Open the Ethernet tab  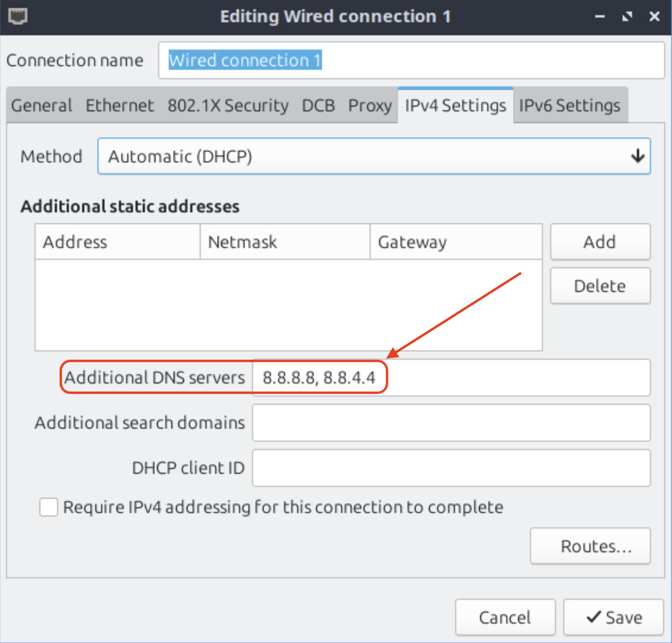(120, 105)
